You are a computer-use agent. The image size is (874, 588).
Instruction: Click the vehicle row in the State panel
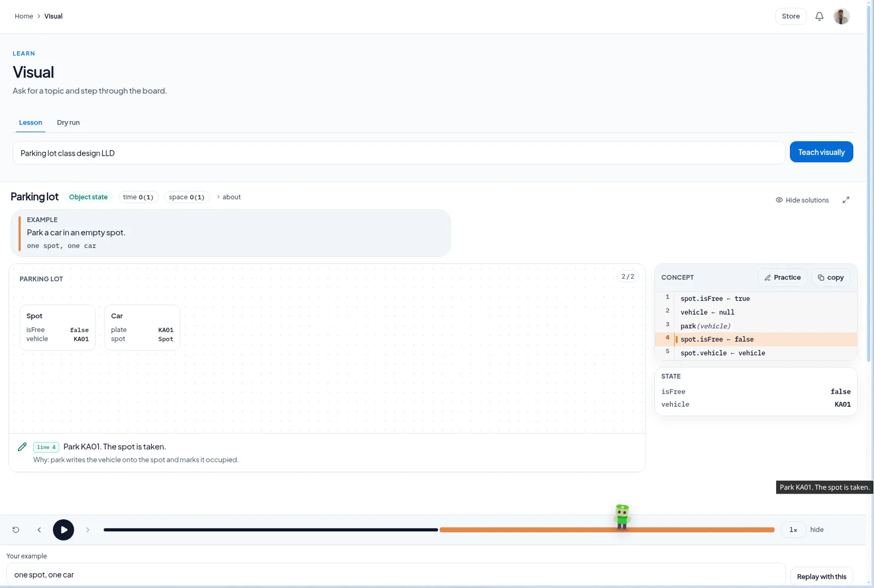point(755,405)
